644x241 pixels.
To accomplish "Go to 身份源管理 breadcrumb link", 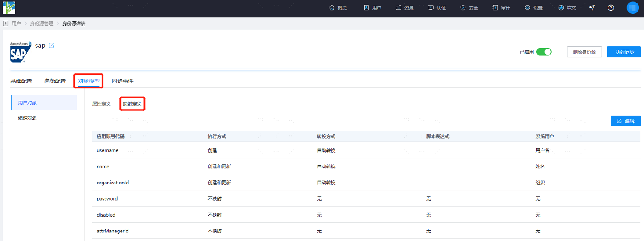I will tap(42, 24).
